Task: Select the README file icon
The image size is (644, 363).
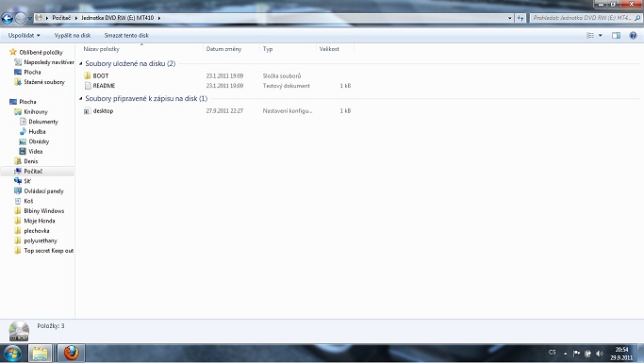Action: tap(88, 86)
